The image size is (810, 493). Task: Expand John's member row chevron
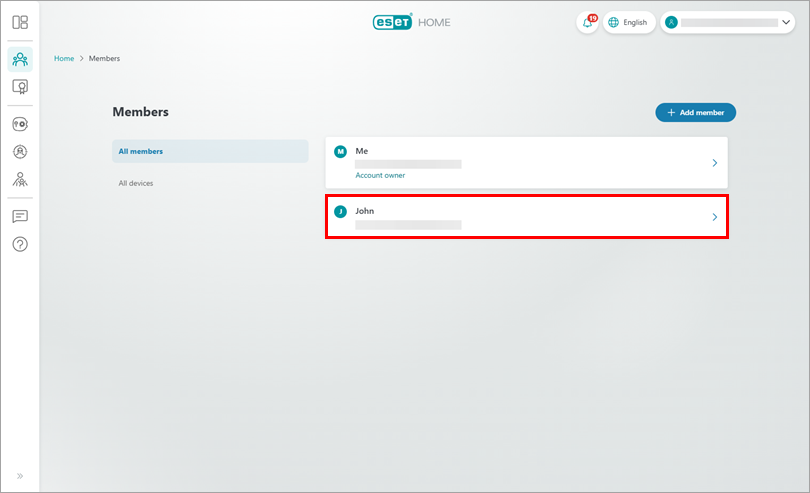[714, 217]
